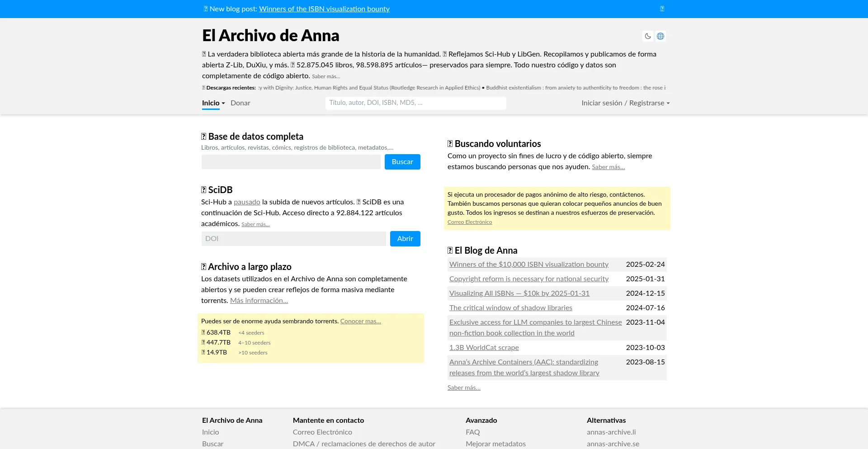Screen dimensions: 868x449
Task: Open The critical window of shadow libraries
Action: 511,308
